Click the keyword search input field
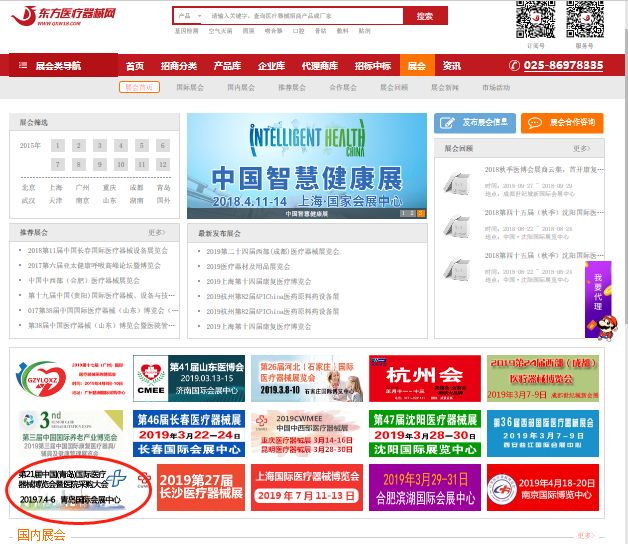This screenshot has width=628, height=544. [x=305, y=16]
